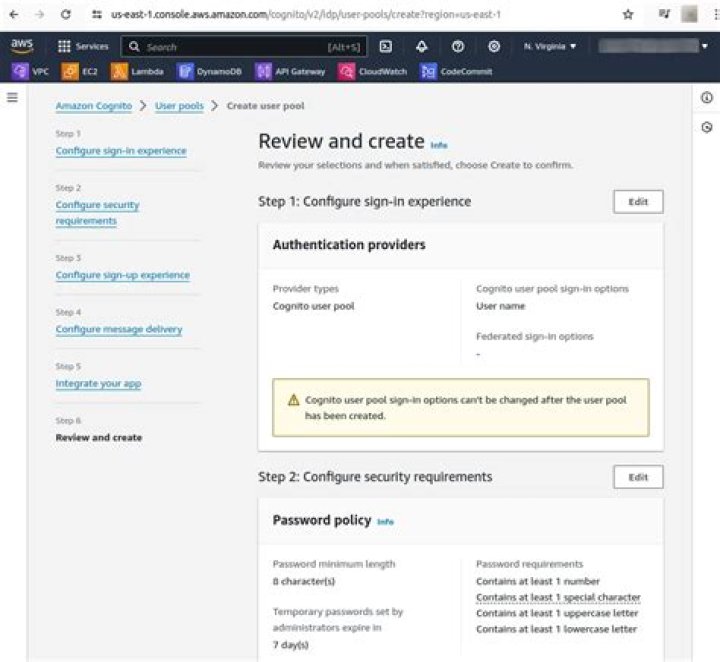Image resolution: width=720 pixels, height=662 pixels.
Task: Open the Services menu
Action: pyautogui.click(x=84, y=46)
